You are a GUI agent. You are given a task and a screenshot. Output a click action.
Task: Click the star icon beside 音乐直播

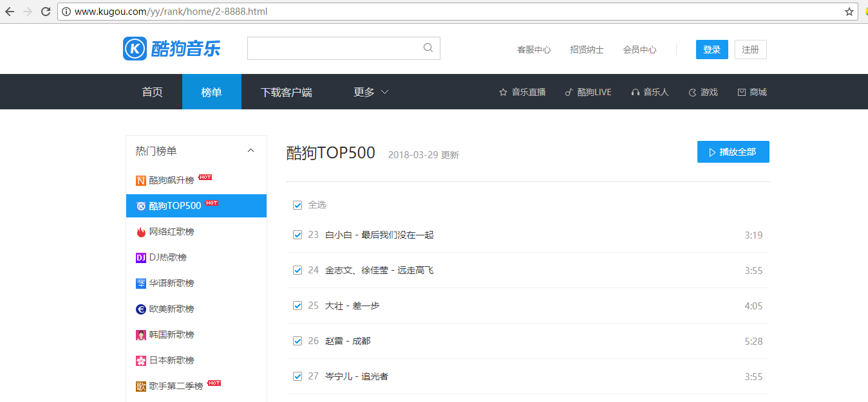coord(504,92)
